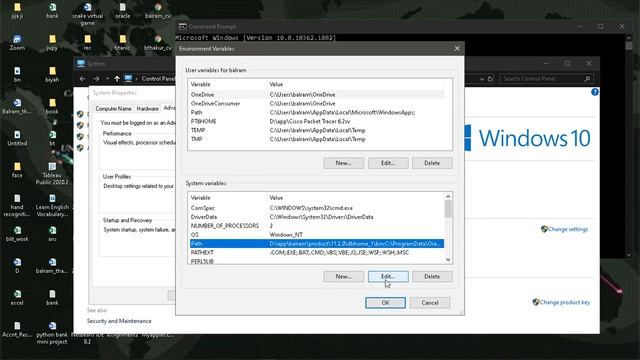Select the DriverData system variable row
The image size is (640, 360).
[317, 217]
